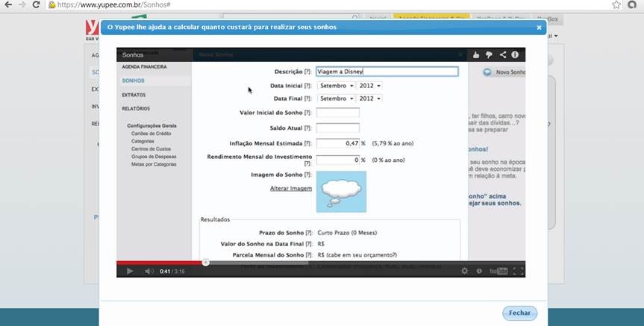Click the Fechar button

click(x=519, y=313)
